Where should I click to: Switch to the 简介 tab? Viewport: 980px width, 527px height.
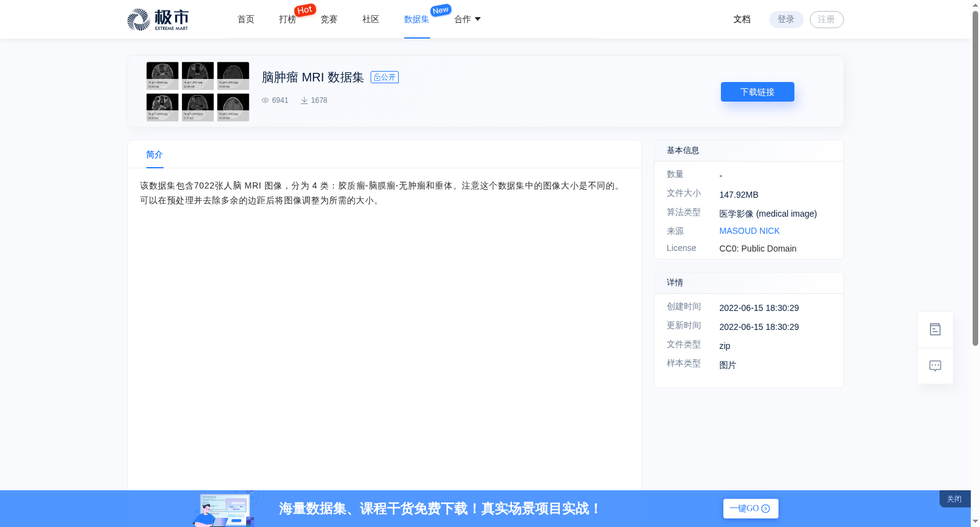154,155
